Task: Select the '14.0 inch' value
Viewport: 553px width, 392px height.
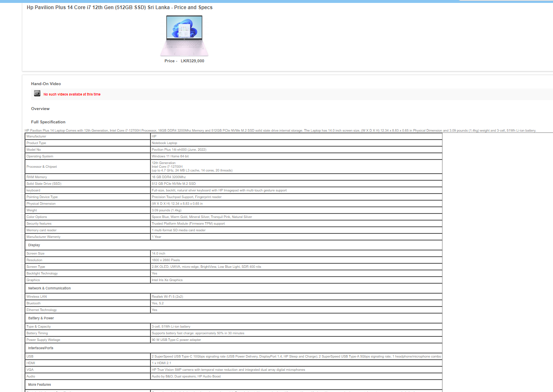Action: click(x=159, y=253)
